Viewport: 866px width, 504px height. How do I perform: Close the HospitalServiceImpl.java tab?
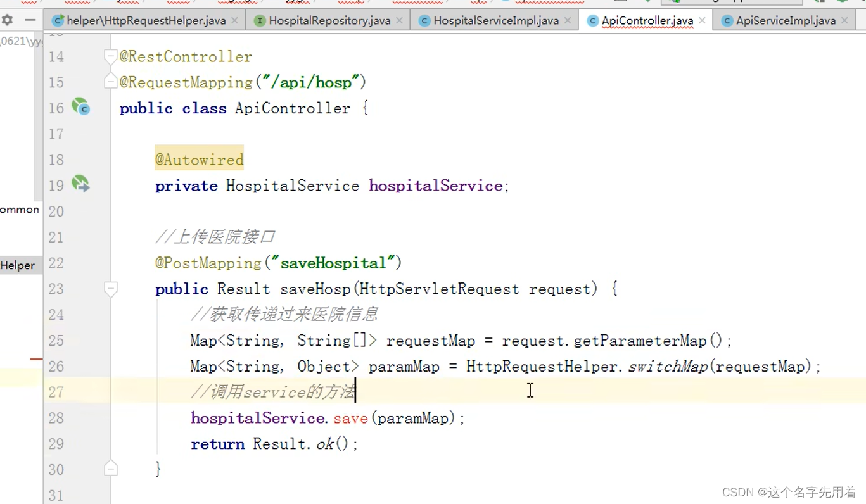(x=568, y=21)
